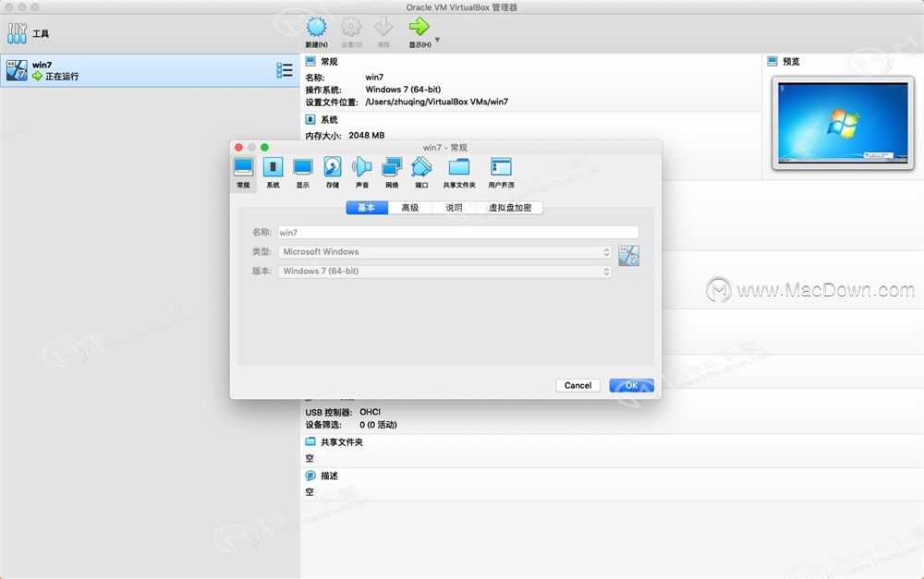Click the 2048 MB memory size value

(x=367, y=135)
